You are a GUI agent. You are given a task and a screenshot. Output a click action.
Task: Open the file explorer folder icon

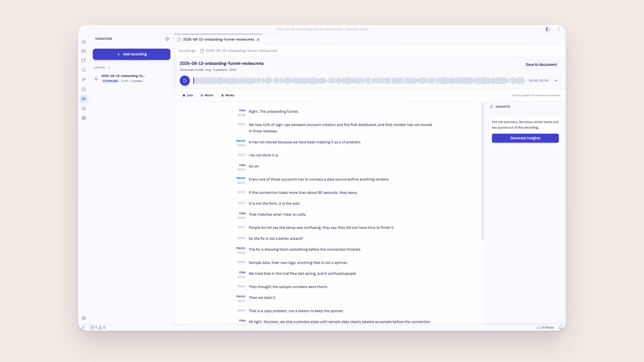[x=84, y=51]
